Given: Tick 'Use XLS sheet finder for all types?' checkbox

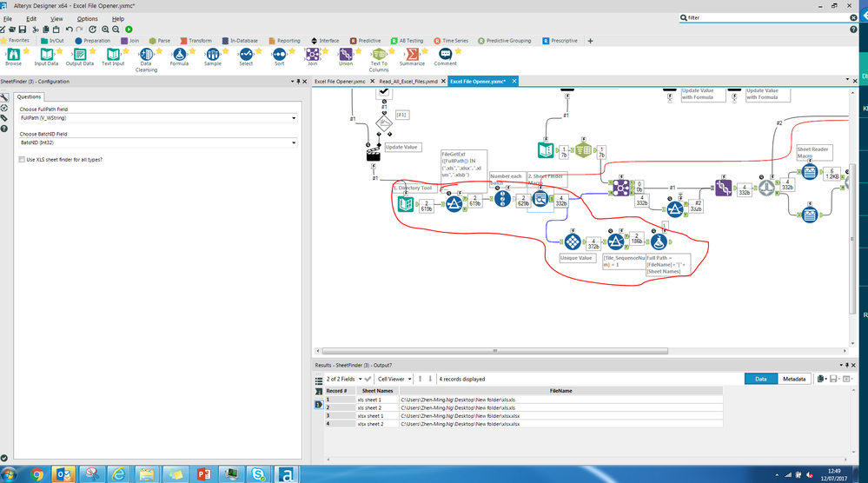Looking at the screenshot, I should pos(22,159).
